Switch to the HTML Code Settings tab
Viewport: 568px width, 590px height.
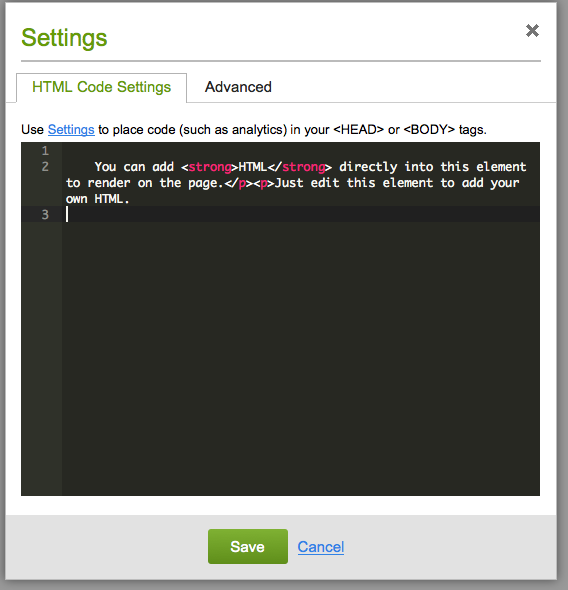(x=102, y=87)
